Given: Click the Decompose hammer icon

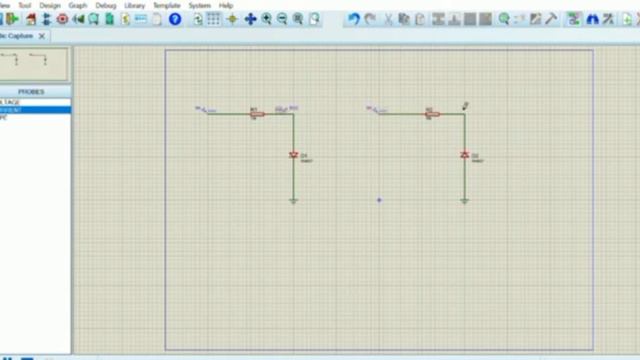Looking at the screenshot, I should 551,19.
